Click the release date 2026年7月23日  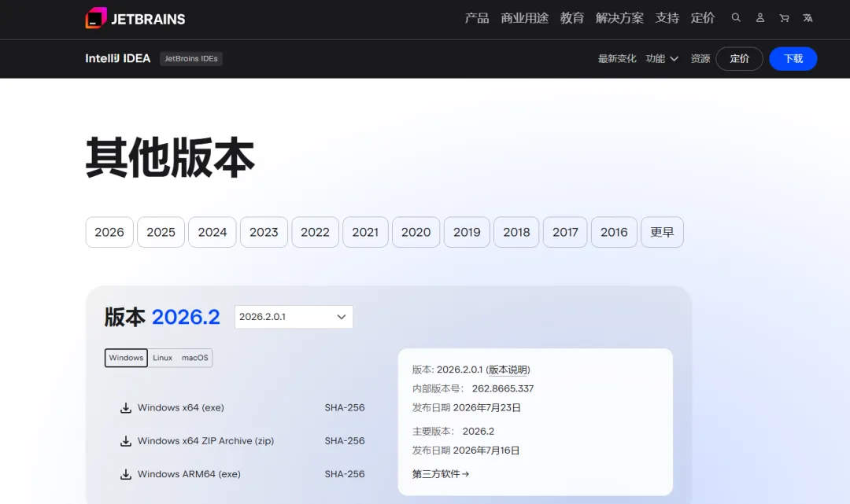(487, 407)
